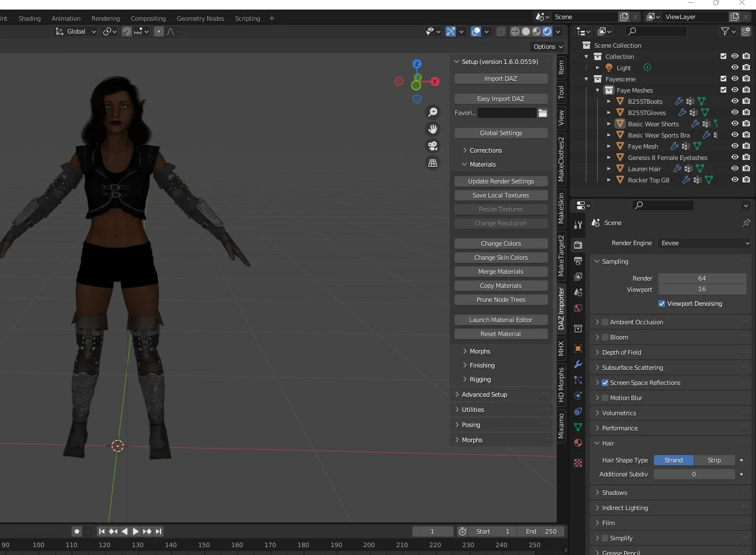Open the Modifier properties wrench tab
Screen dimensions: 756x555
(x=578, y=364)
